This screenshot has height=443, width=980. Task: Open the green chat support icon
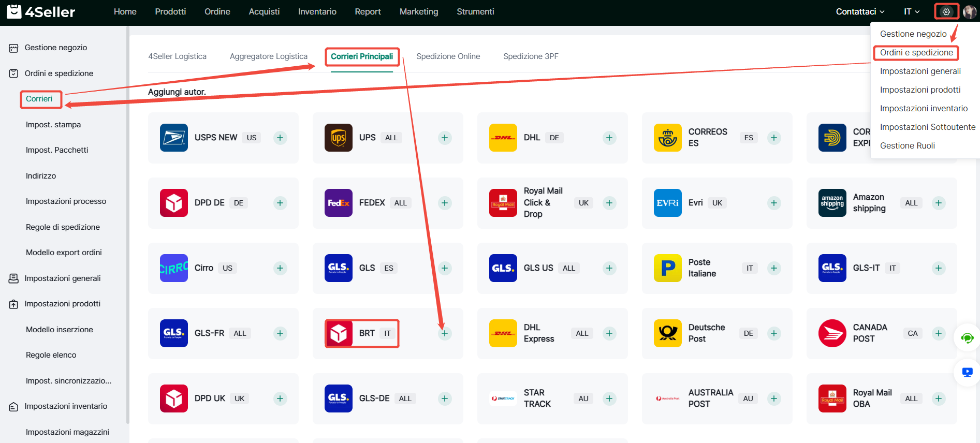(967, 338)
